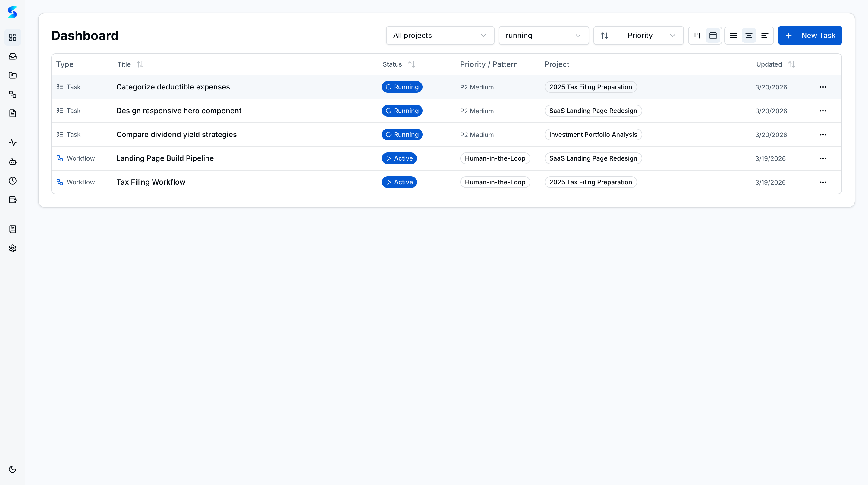The image size is (868, 485).
Task: Select the Activity pulse icon
Action: click(x=12, y=143)
